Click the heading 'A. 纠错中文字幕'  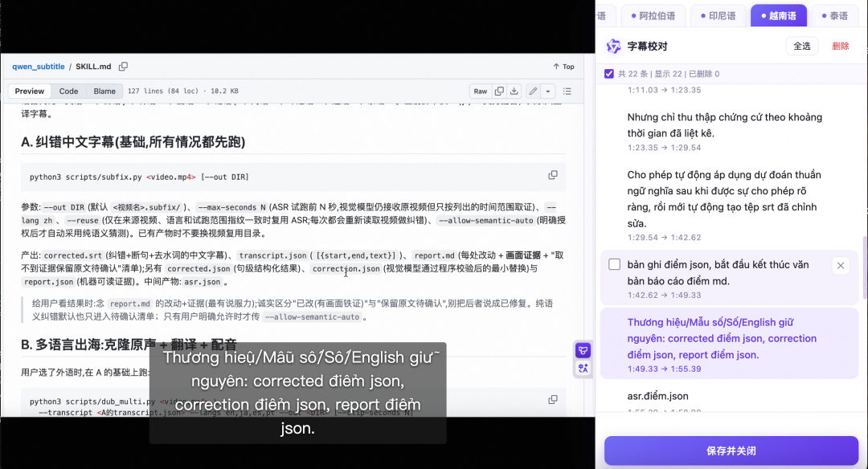(x=133, y=142)
